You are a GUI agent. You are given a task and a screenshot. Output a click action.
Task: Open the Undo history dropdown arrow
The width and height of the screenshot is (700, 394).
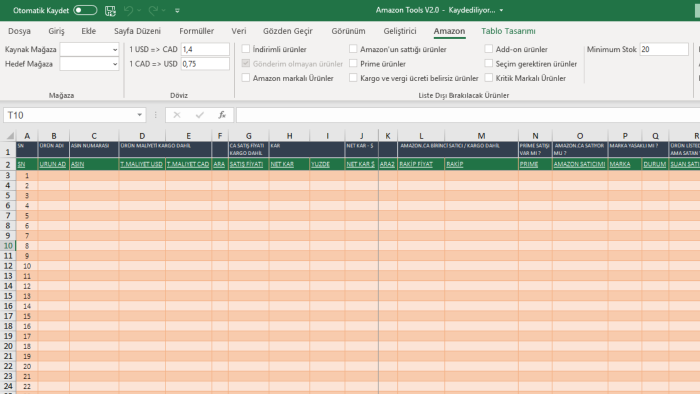coord(139,10)
